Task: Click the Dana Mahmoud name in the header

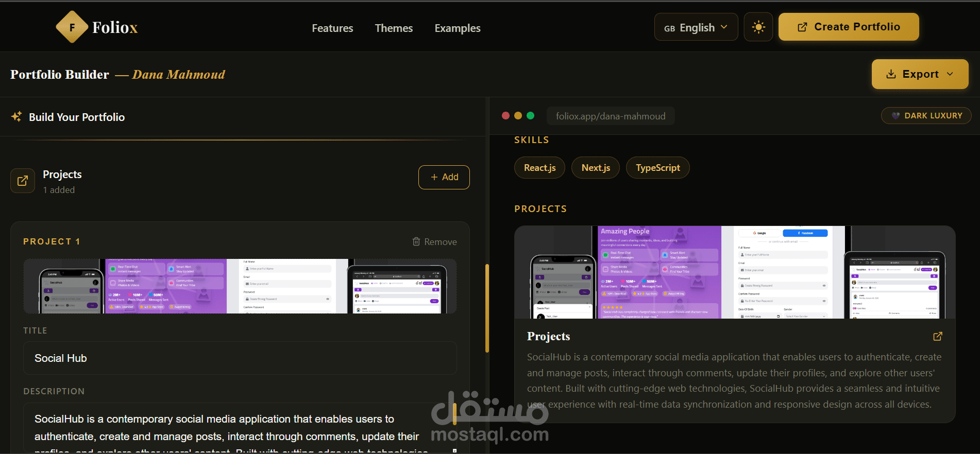Action: tap(179, 75)
